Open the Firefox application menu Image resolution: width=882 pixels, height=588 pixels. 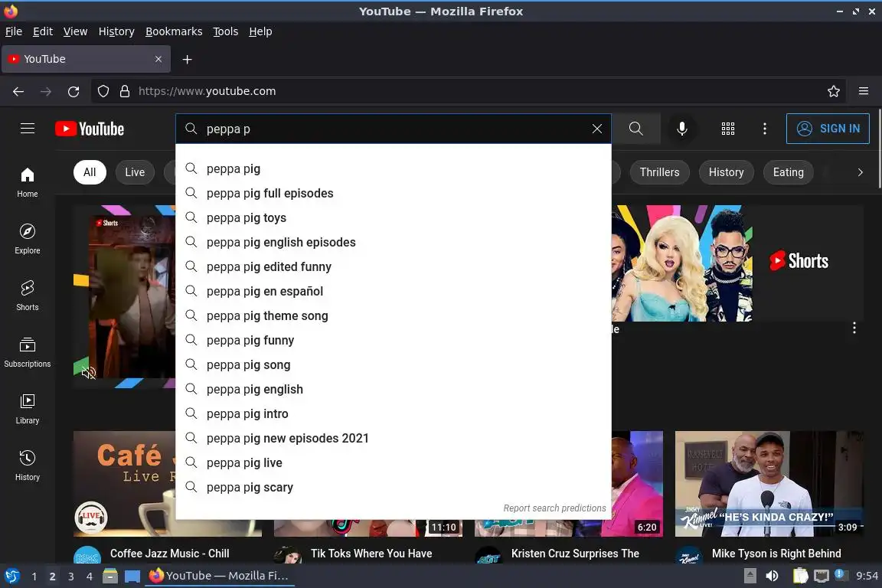[x=864, y=91]
